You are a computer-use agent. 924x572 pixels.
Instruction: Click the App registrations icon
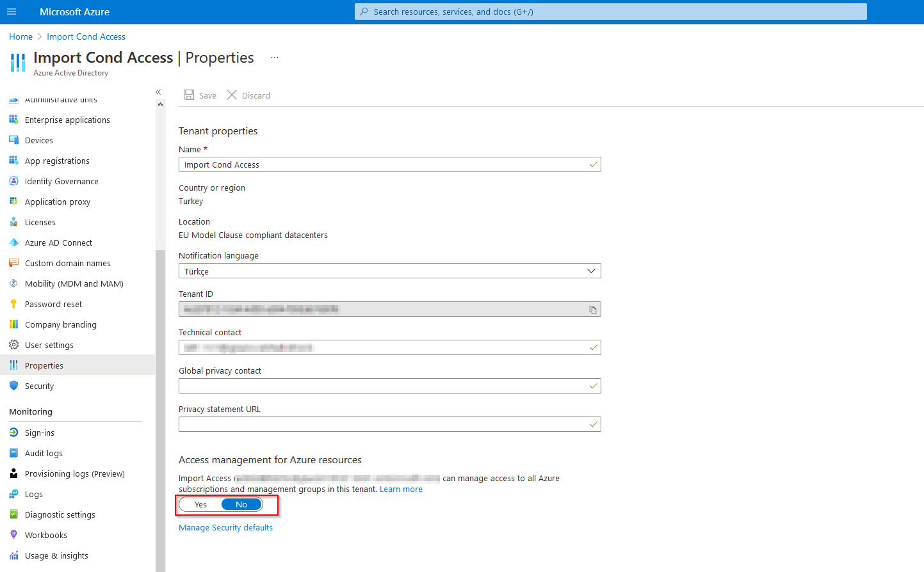(x=13, y=161)
